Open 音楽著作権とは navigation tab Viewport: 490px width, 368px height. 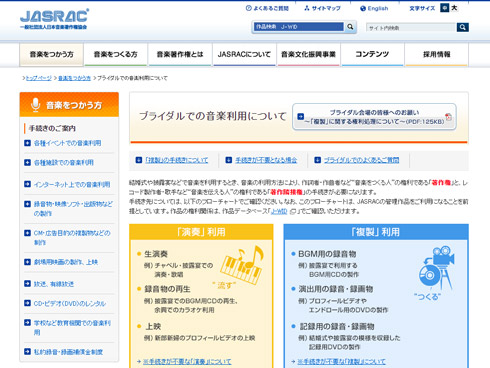[x=180, y=54]
